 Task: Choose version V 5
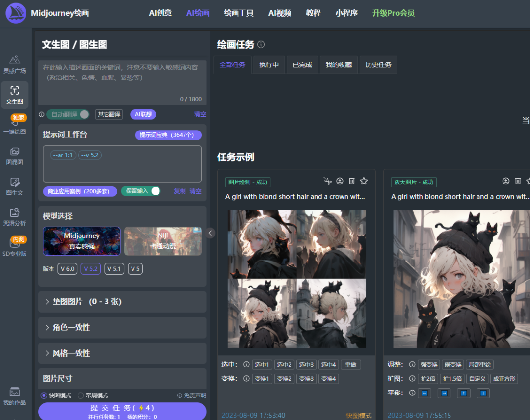pyautogui.click(x=135, y=269)
